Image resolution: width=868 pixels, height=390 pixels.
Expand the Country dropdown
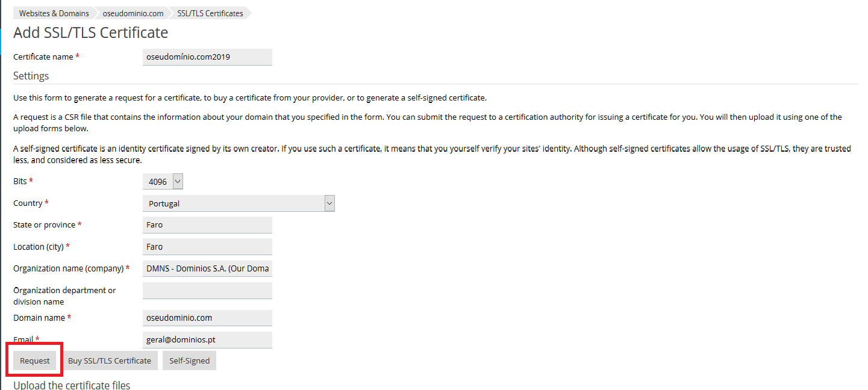coord(238,203)
